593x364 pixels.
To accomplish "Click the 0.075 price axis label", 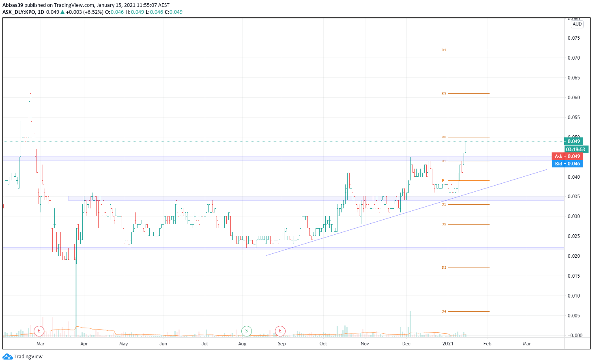I will pos(574,38).
